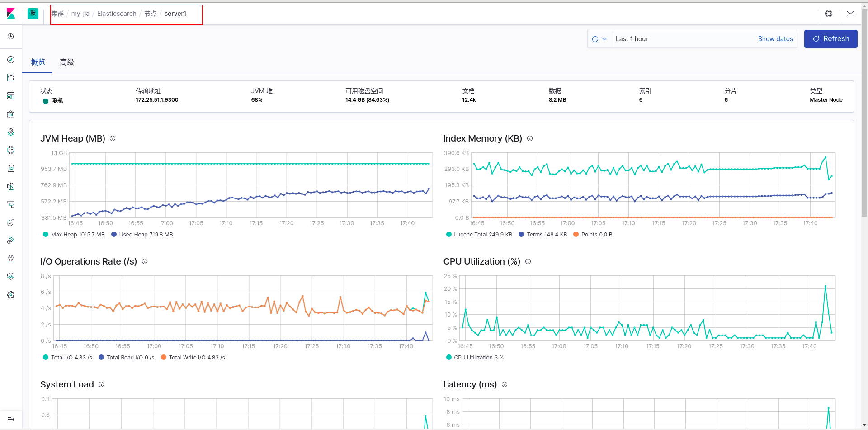This screenshot has height=430, width=868.
Task: Click info icon beside Index Memory title
Action: tap(530, 138)
